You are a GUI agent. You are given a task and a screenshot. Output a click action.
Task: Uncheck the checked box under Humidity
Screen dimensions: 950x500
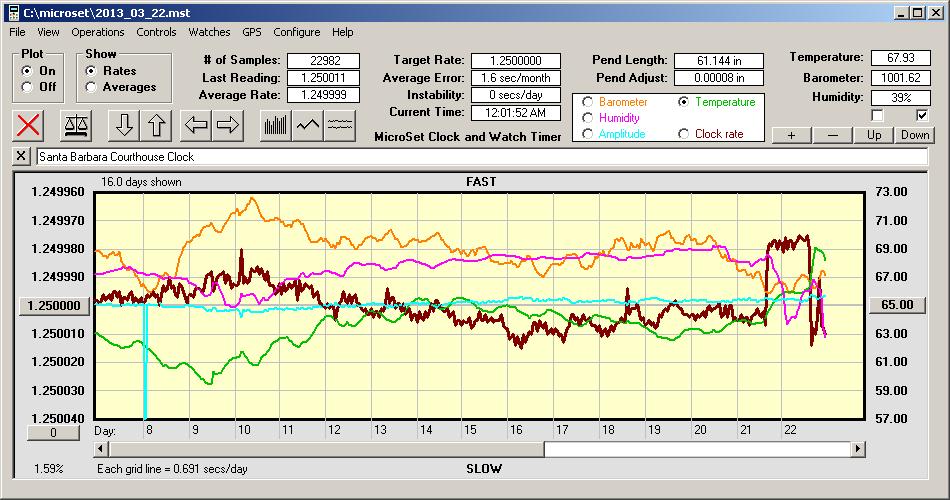(922, 115)
